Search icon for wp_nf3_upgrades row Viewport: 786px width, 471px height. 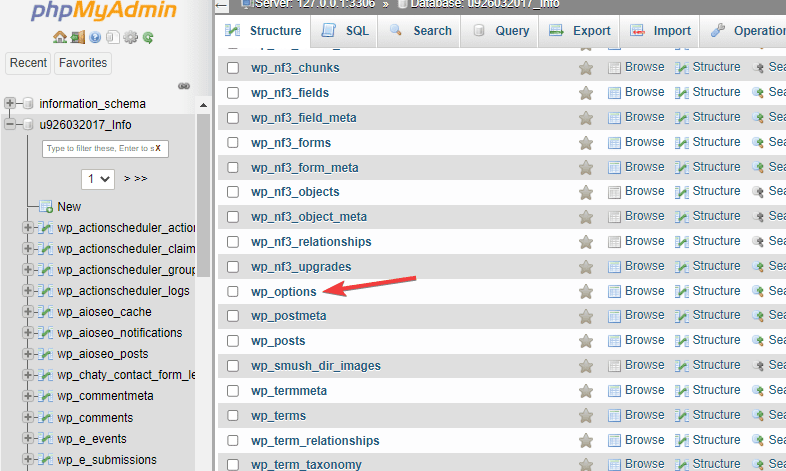[758, 267]
